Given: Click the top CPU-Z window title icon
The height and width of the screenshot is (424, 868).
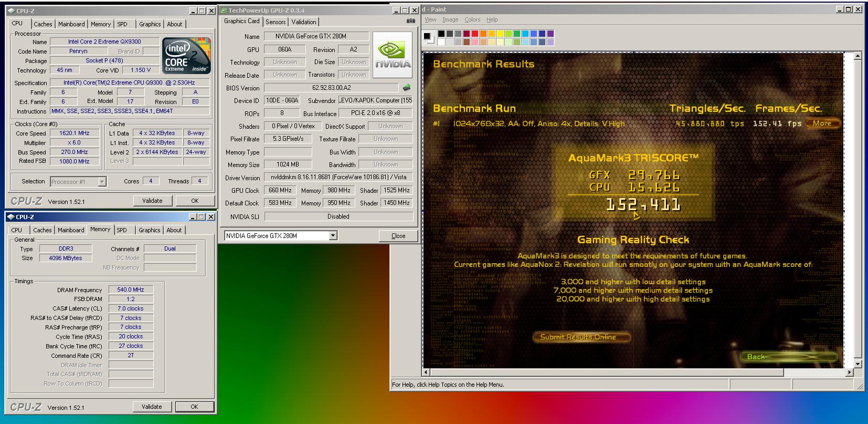Looking at the screenshot, I should (x=12, y=11).
